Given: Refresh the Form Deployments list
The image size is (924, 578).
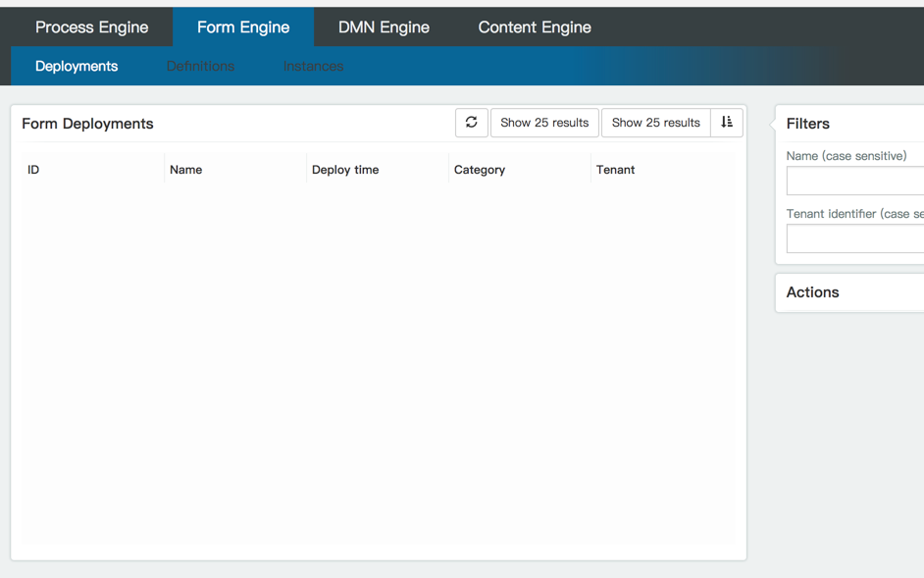Looking at the screenshot, I should 471,123.
